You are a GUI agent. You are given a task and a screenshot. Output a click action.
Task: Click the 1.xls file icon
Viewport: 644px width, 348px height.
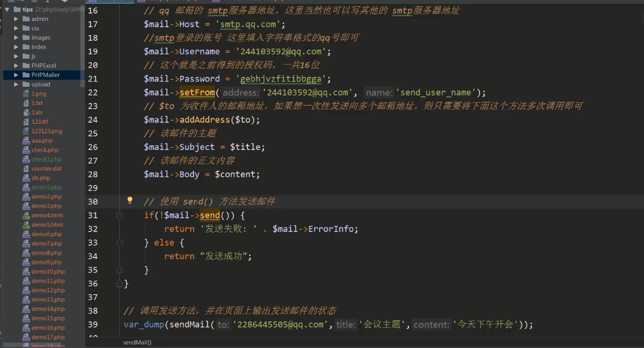point(26,112)
